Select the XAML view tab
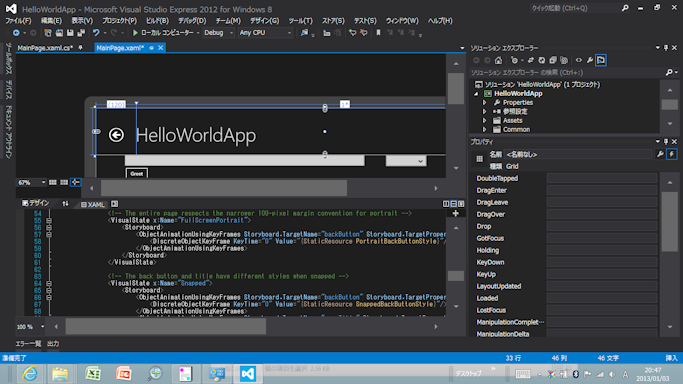The height and width of the screenshot is (384, 683). click(x=93, y=204)
